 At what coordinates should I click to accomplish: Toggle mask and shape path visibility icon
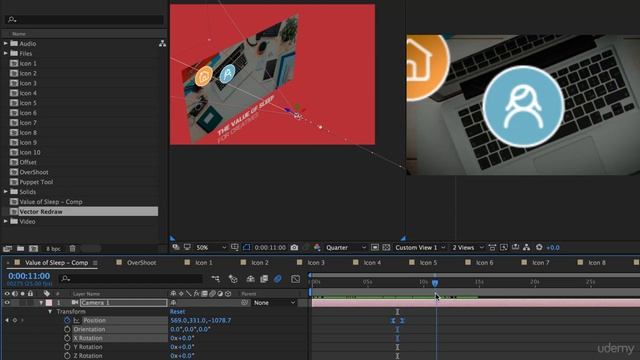(247, 247)
